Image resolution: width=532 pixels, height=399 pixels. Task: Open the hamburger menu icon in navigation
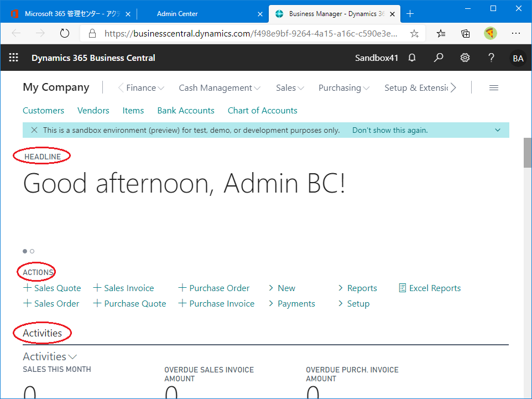tap(494, 88)
